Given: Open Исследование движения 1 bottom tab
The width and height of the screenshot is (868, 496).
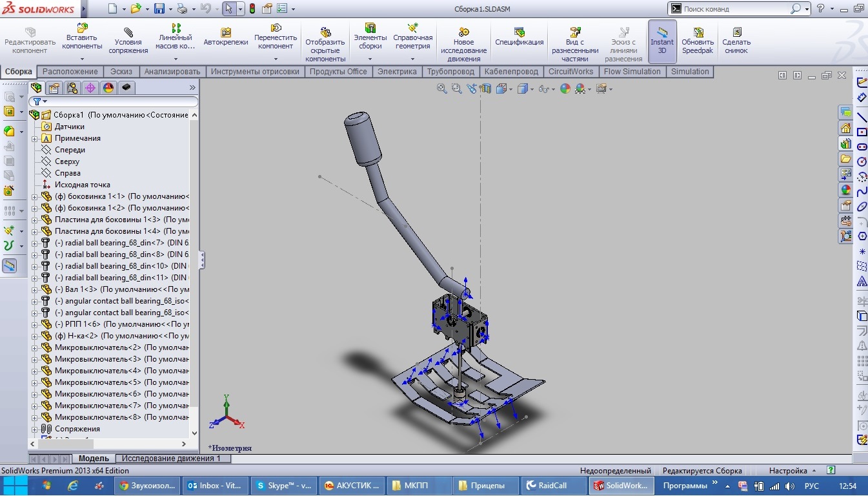Looking at the screenshot, I should [x=171, y=459].
